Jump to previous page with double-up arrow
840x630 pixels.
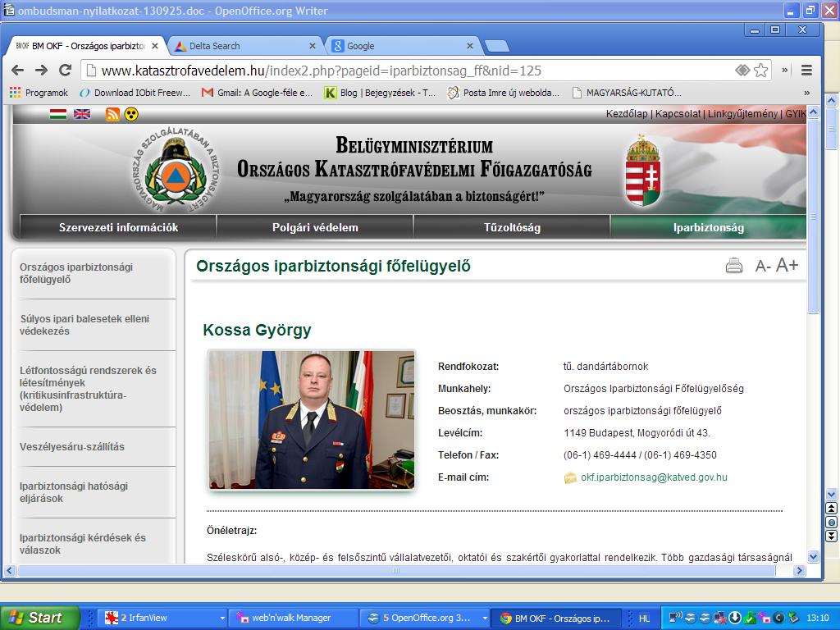coord(832,509)
